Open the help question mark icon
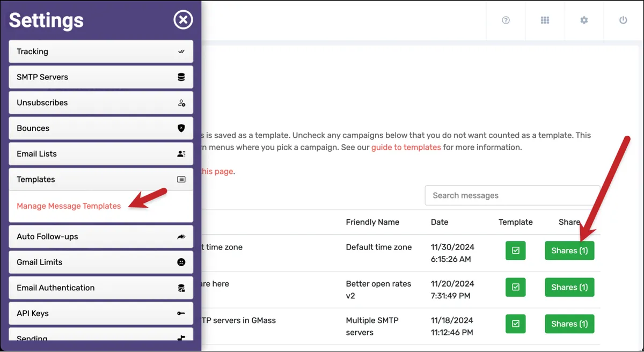The height and width of the screenshot is (352, 644). [x=506, y=20]
